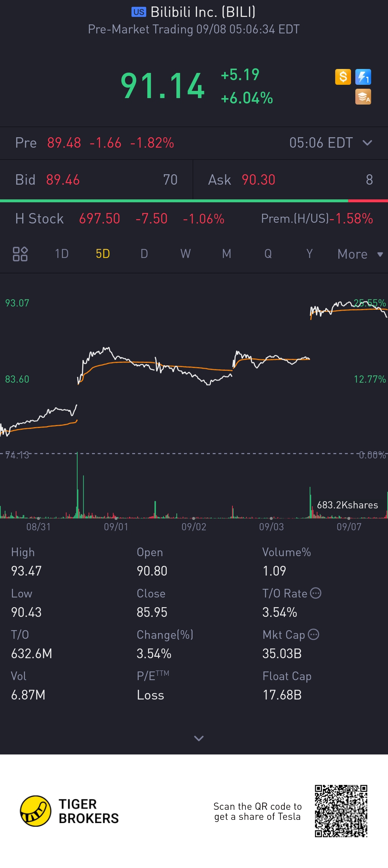Screen dimensions: 388x868
Task: Tap the blue lightning bolt icon
Action: (x=363, y=77)
